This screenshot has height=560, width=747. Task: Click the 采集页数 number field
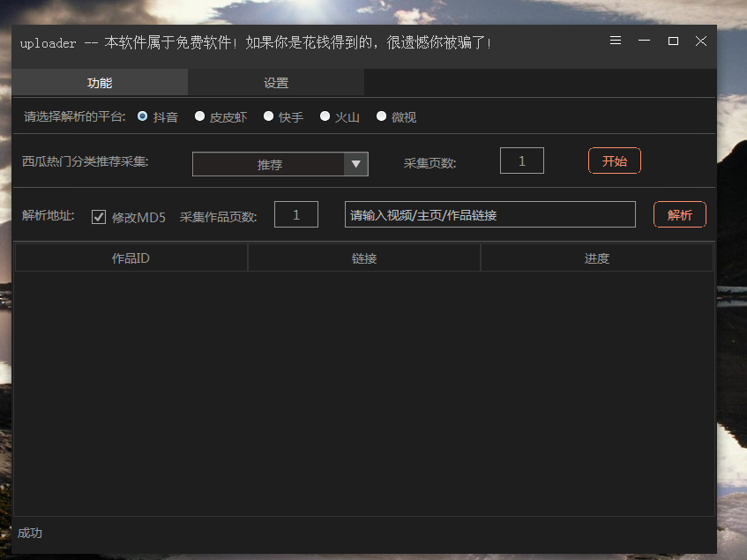[x=521, y=161]
